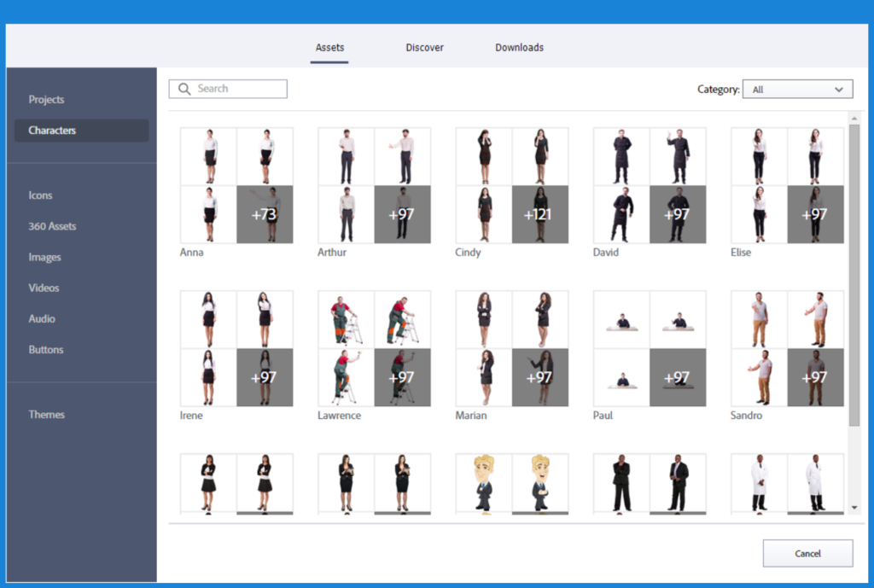The width and height of the screenshot is (874, 588).
Task: Open Themes in the sidebar
Action: tap(46, 415)
